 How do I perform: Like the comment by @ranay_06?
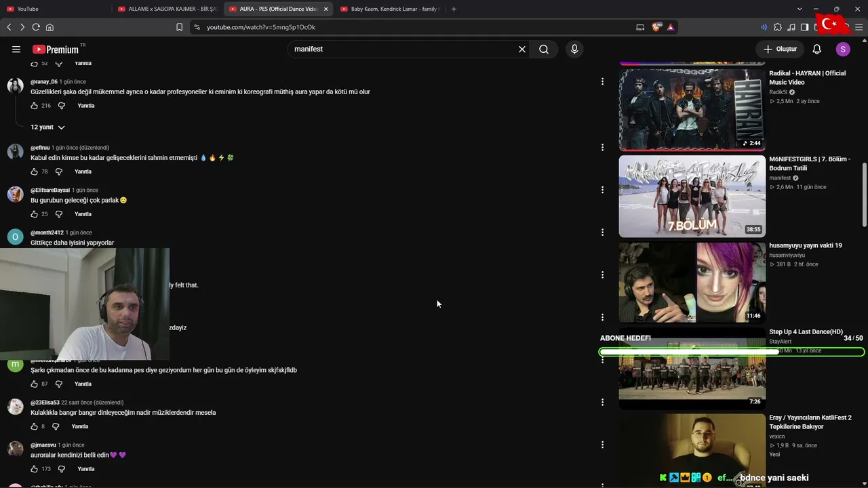tap(34, 106)
